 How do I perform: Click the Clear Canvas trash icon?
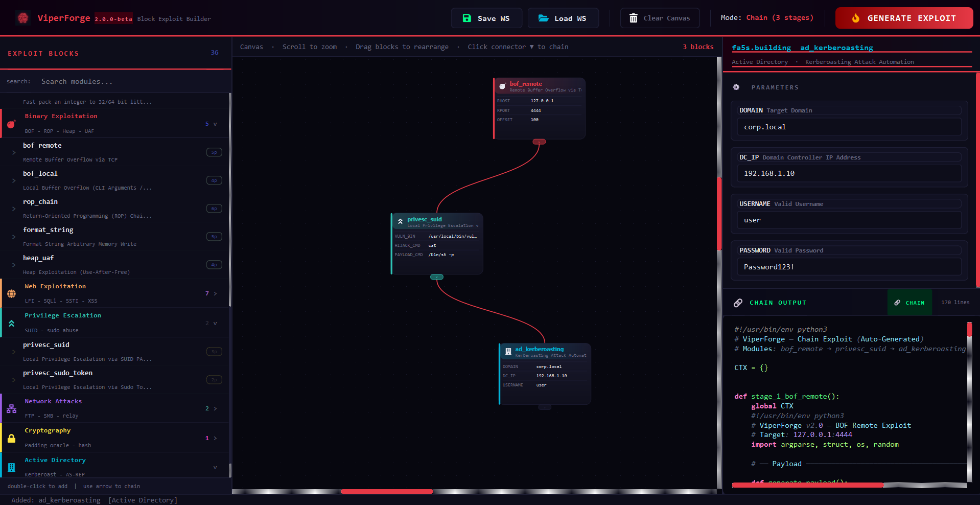[x=633, y=18]
